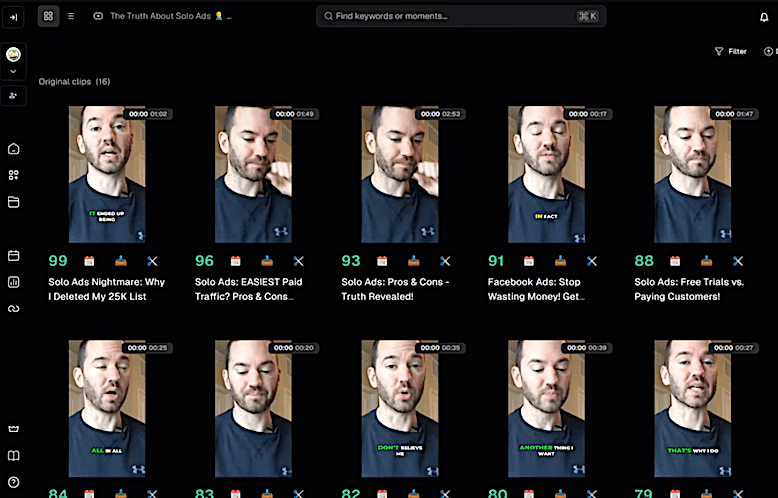The width and height of the screenshot is (778, 498).
Task: Open the calendar icon in sidebar
Action: 14,256
